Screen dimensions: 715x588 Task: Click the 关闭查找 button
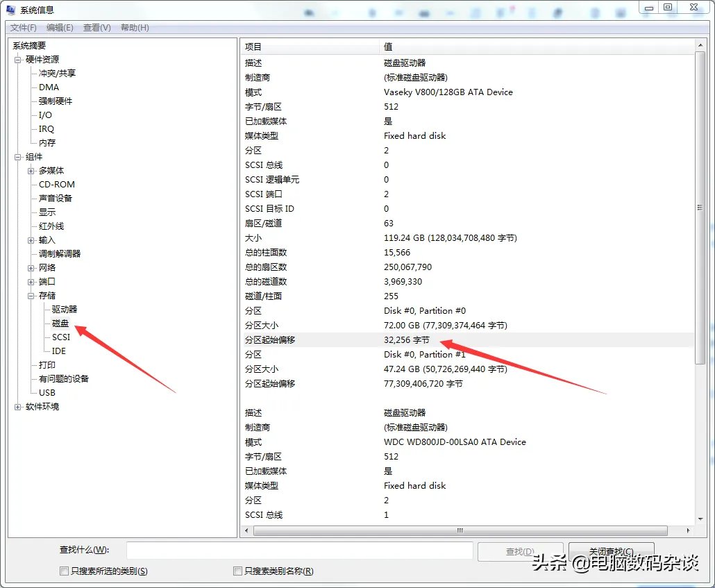coord(610,550)
